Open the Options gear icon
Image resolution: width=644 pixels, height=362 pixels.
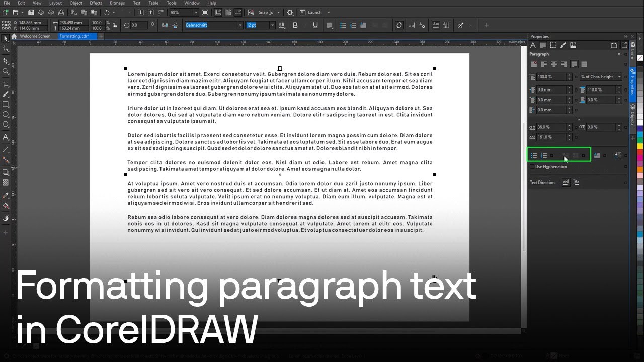point(290,12)
